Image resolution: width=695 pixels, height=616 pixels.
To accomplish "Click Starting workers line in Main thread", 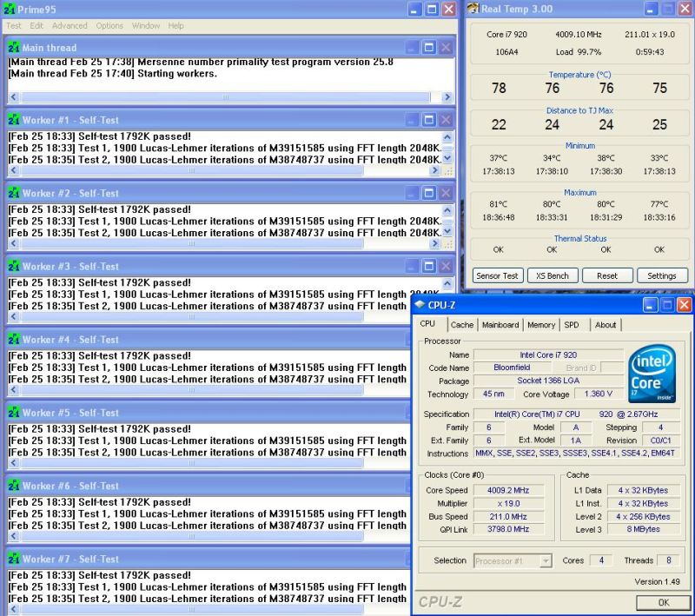I will pyautogui.click(x=113, y=74).
